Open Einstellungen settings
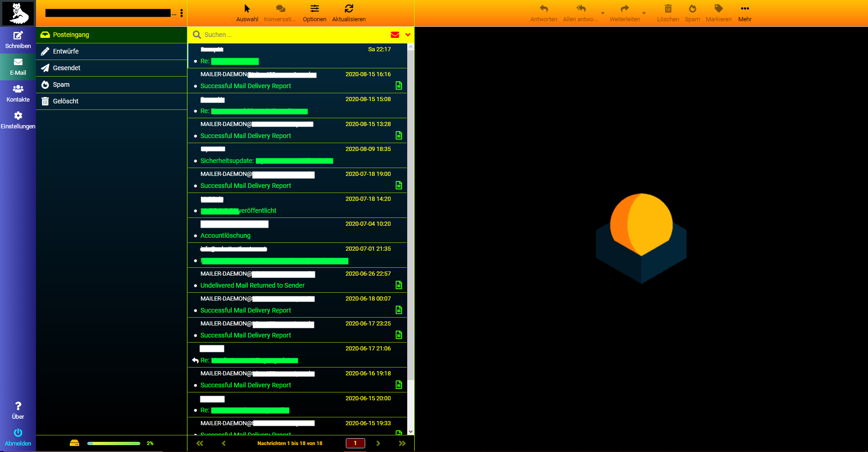Screen dimensions: 868x452 18,116
